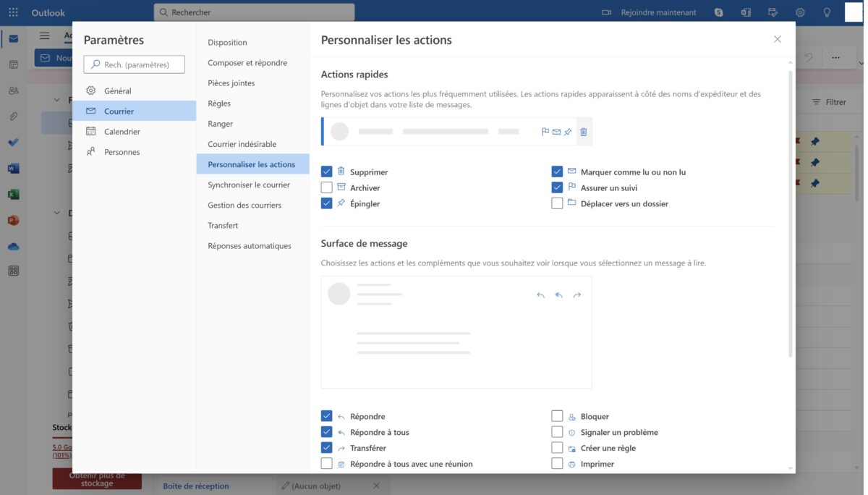Screen dimensions: 868x495
Task: Open Composer et répondre settings
Action: coord(252,62)
